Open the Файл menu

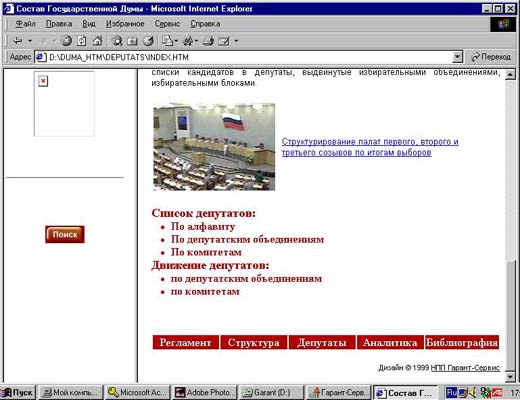tap(26, 24)
